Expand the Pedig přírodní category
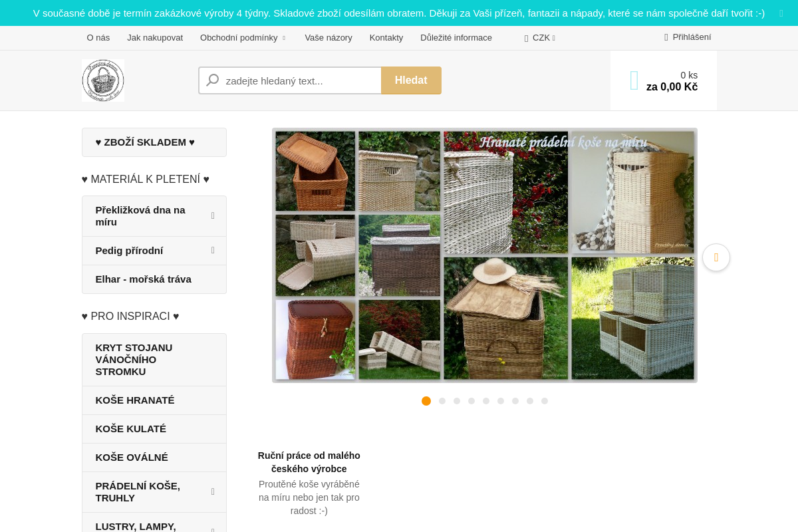This screenshot has width=798, height=532. (213, 250)
